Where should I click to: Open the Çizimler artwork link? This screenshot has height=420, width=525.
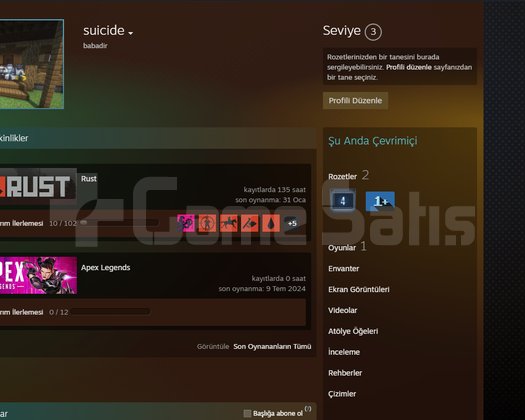(342, 394)
